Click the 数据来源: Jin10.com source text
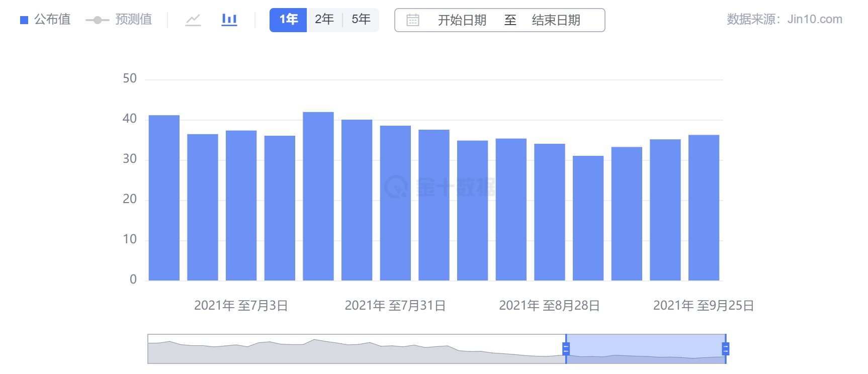This screenshot has height=374, width=868. (x=785, y=20)
